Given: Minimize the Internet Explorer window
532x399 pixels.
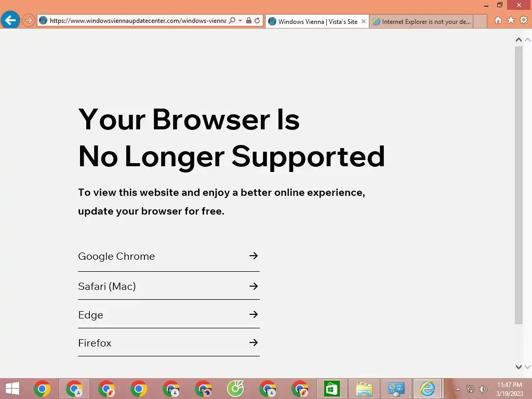Looking at the screenshot, I should pyautogui.click(x=486, y=5).
